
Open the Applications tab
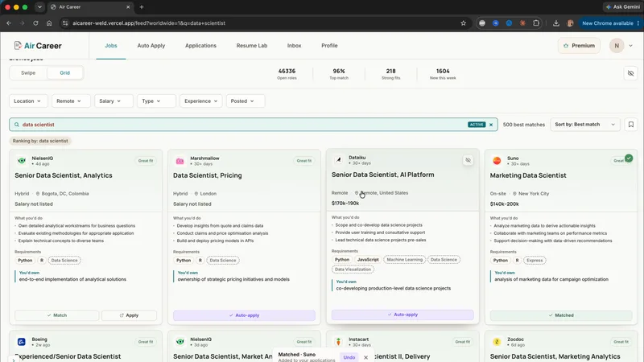point(200,46)
